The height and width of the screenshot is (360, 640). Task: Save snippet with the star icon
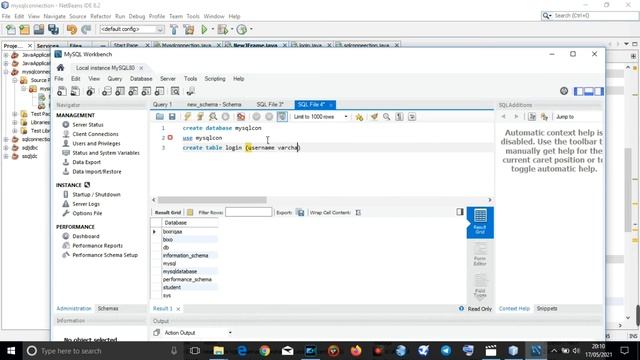coord(359,117)
